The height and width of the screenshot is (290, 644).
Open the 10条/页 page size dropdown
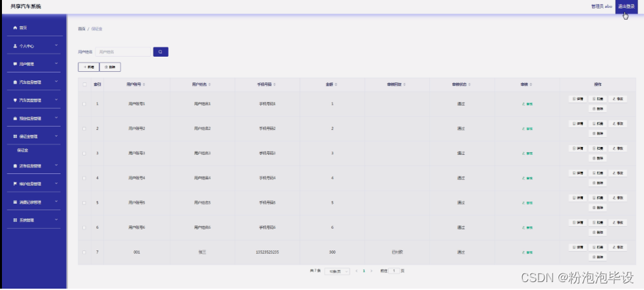[x=337, y=272]
